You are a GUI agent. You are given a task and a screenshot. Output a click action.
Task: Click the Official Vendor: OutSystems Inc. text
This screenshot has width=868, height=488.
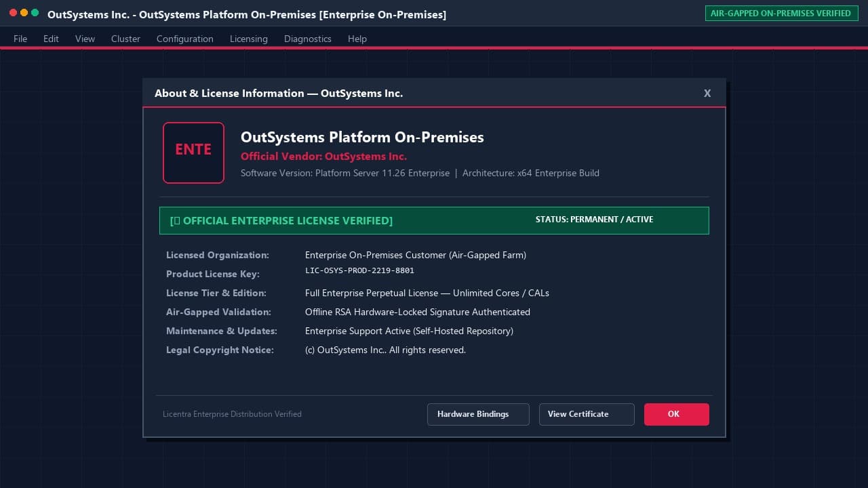[323, 157]
